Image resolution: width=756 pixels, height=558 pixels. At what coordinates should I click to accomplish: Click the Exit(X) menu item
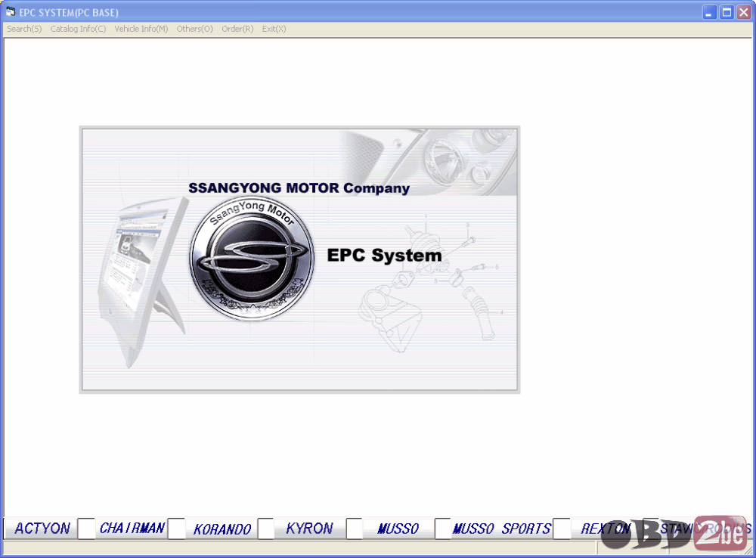pyautogui.click(x=274, y=29)
